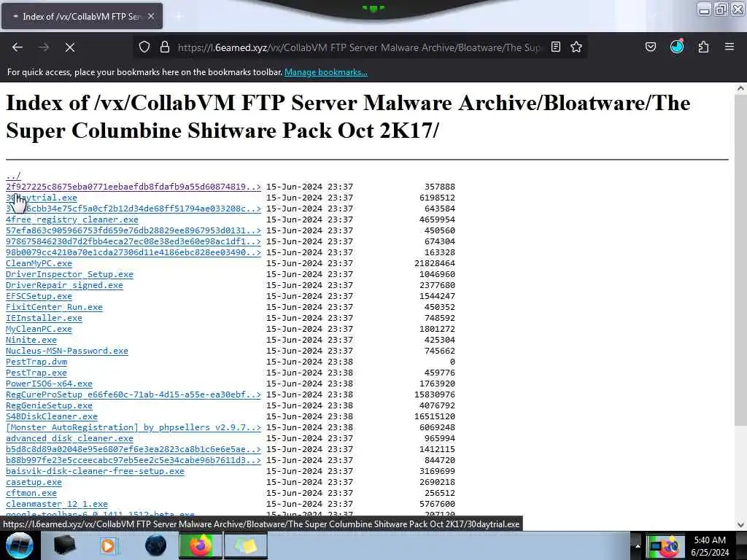Open 4free_registry_cleaner.exe link
Image resolution: width=747 pixels, height=560 pixels.
pos(72,219)
